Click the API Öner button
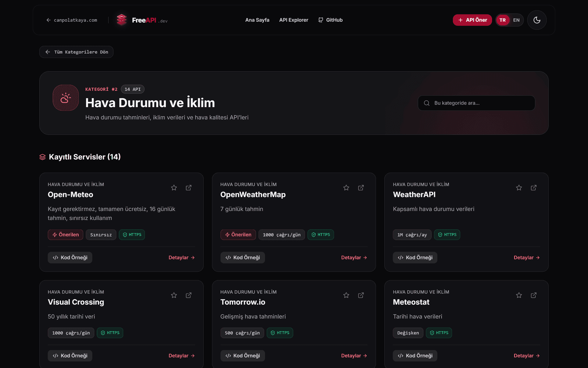The width and height of the screenshot is (588, 368). tap(472, 20)
